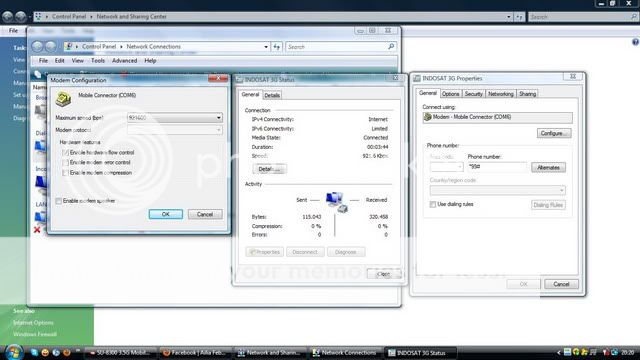Screen dimensions: 640x360
Task: Open INDOSAT 3G Status taskbar item
Action: 420,353
